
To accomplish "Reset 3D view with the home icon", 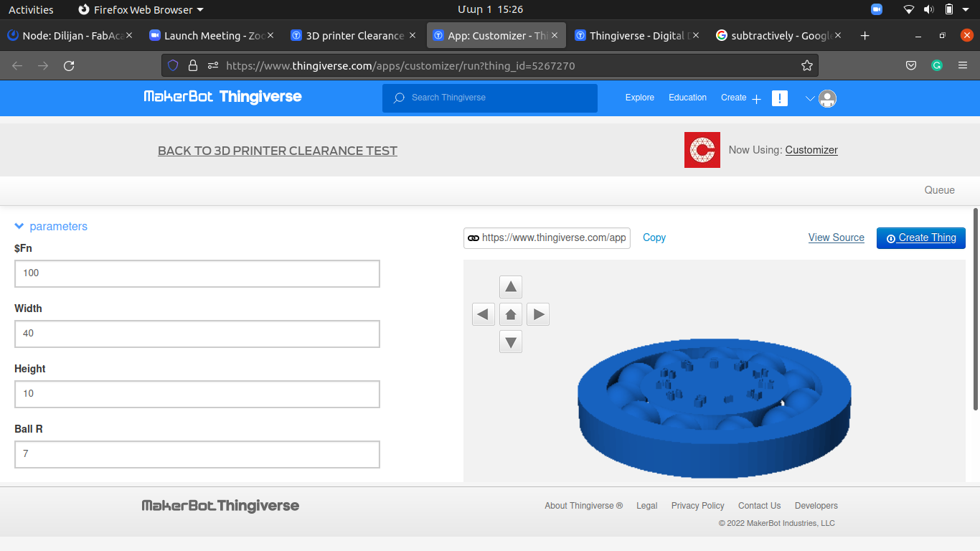I will [x=511, y=314].
